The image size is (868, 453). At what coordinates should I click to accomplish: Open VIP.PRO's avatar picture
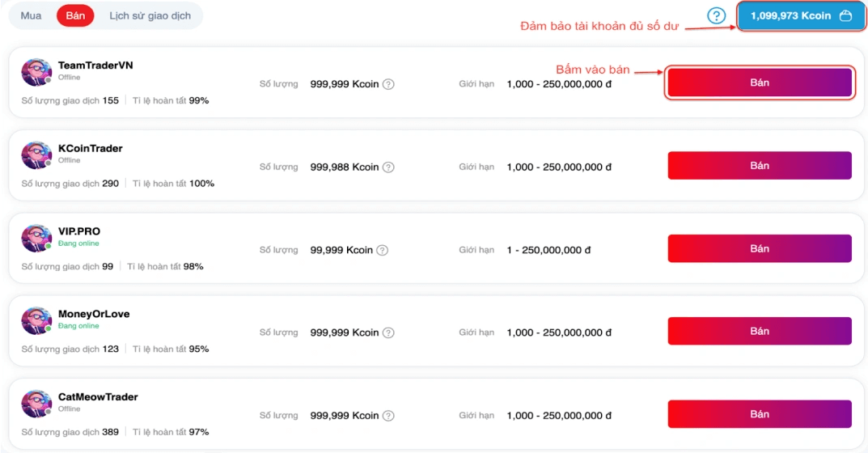[36, 238]
